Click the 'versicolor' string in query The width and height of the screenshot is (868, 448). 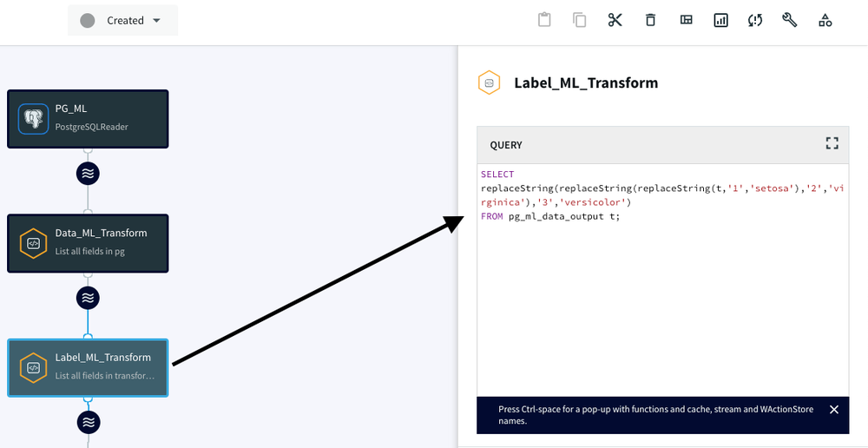(594, 202)
